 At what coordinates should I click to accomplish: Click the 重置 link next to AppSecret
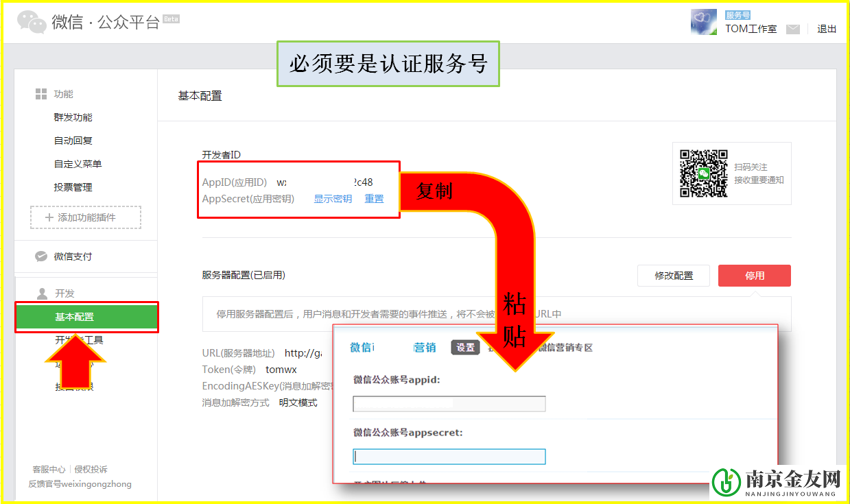point(374,198)
